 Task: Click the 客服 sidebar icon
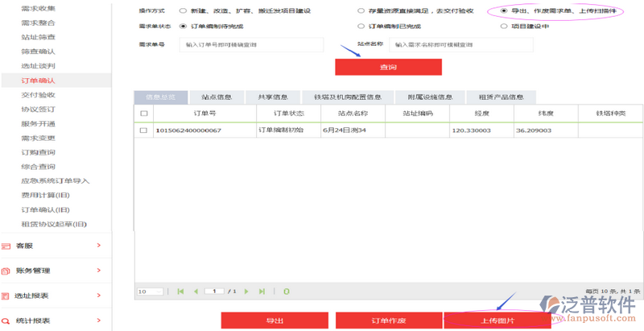point(6,246)
